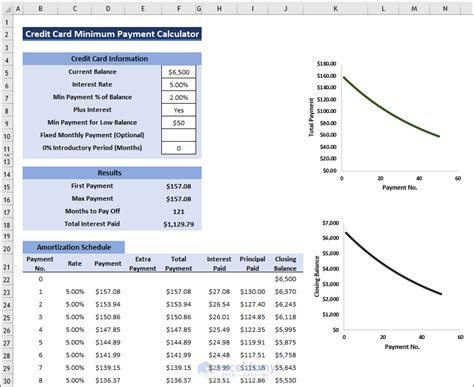The height and width of the screenshot is (387, 474).
Task: Select row 14 header
Action: pyautogui.click(x=7, y=174)
